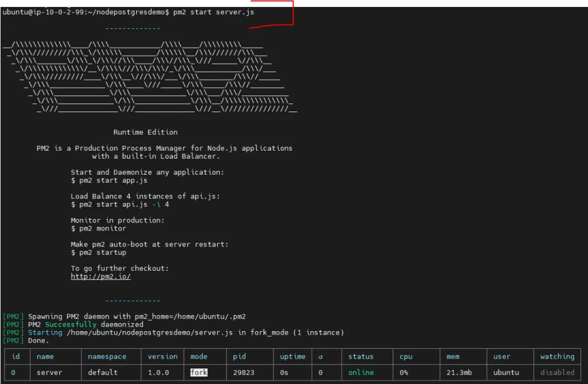Click the 'watching' column header
This screenshot has height=384, width=588.
point(557,356)
